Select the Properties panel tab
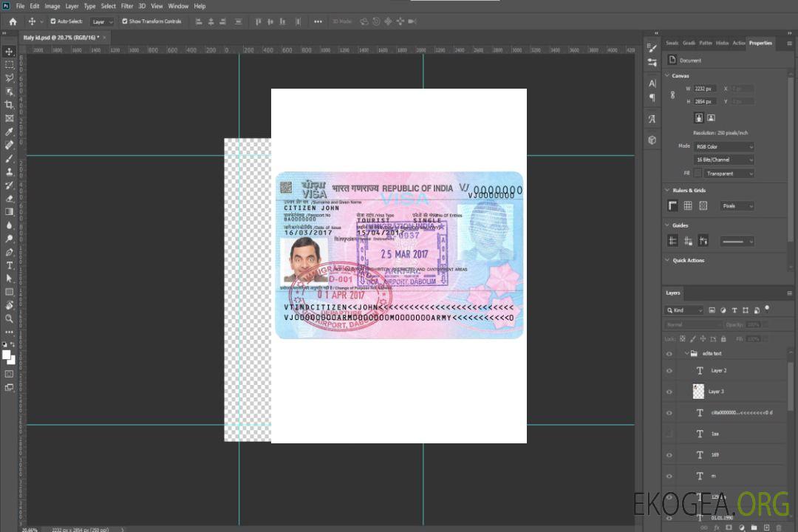The width and height of the screenshot is (798, 532). [x=760, y=44]
